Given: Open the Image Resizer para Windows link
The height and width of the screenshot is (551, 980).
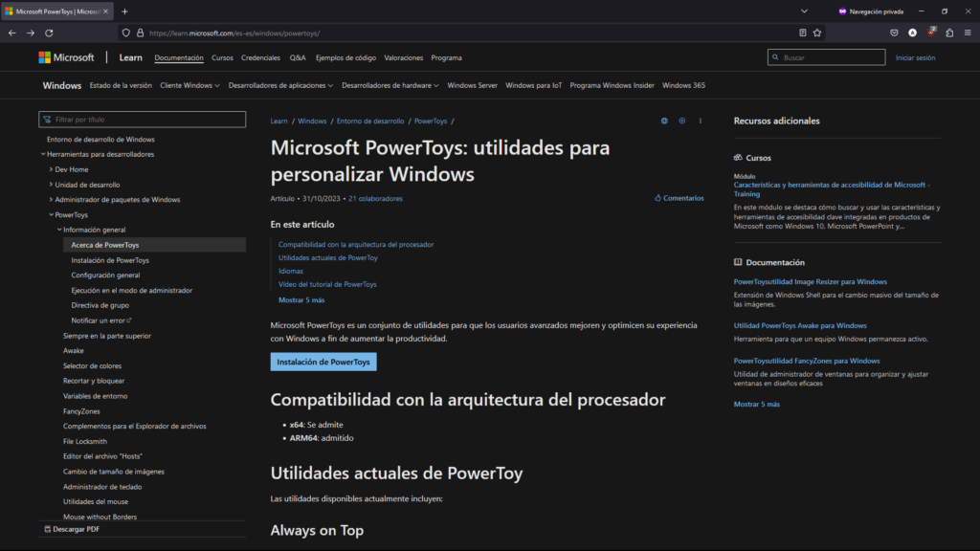Looking at the screenshot, I should [810, 282].
